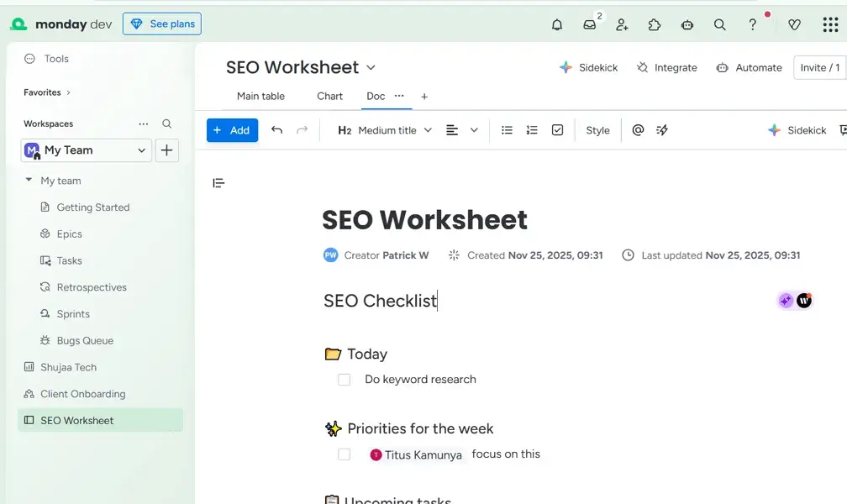Check the Do keyword research checkbox

(344, 380)
